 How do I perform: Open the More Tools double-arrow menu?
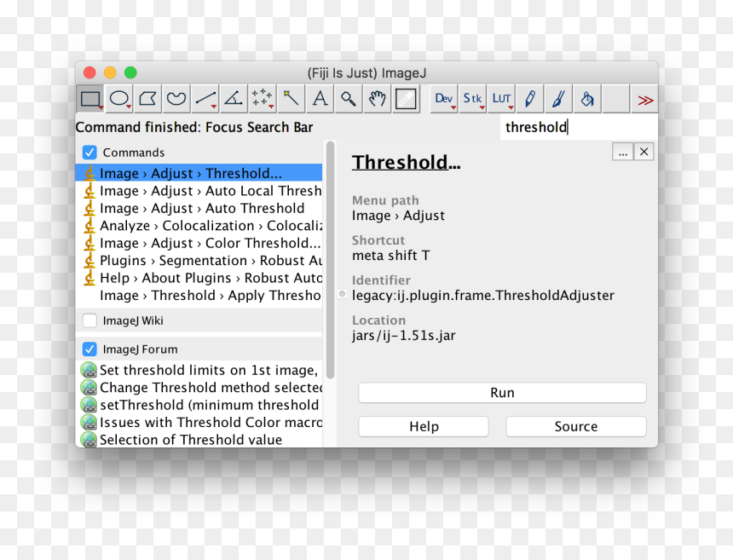pos(644,99)
